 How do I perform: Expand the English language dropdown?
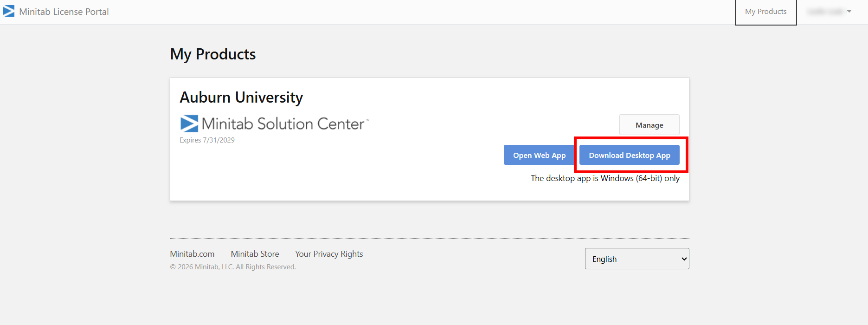click(x=637, y=259)
